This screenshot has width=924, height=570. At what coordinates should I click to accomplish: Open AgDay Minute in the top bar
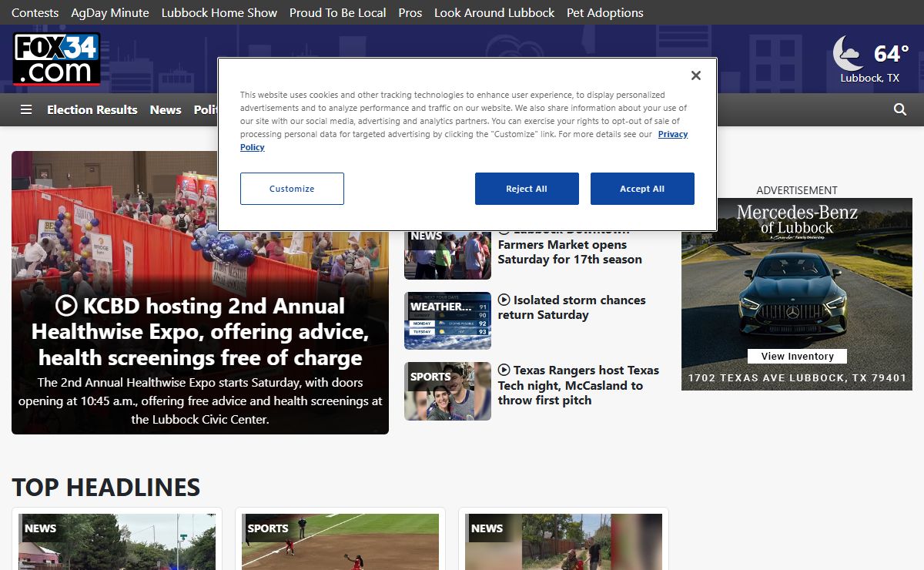(110, 12)
